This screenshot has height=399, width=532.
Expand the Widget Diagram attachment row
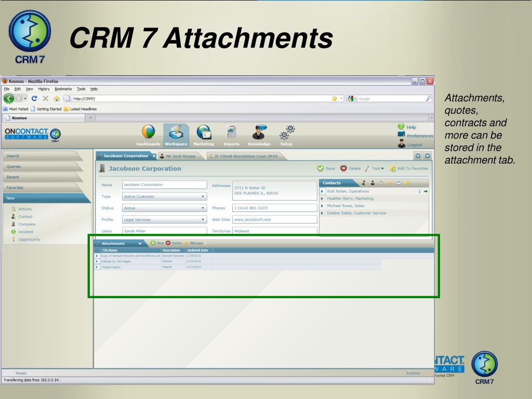(x=97, y=267)
